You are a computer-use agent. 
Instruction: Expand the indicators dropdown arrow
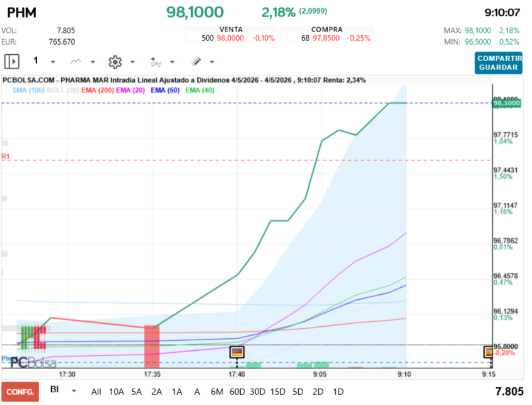coord(172,62)
